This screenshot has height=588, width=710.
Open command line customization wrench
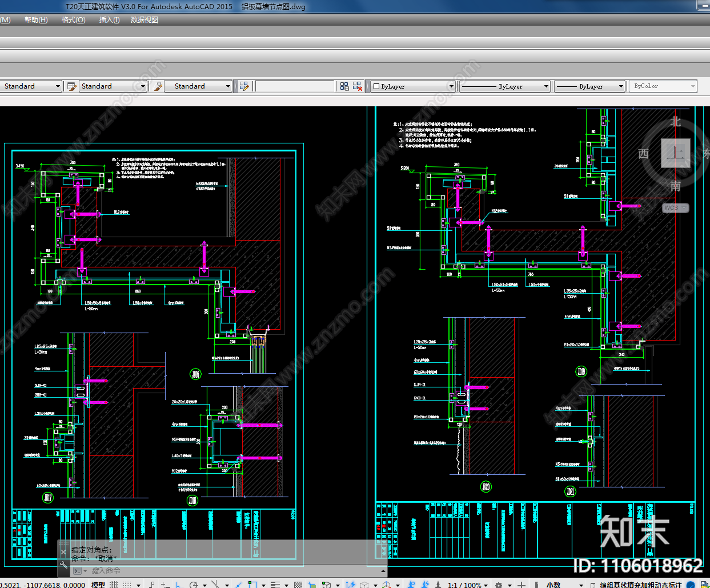point(63,565)
